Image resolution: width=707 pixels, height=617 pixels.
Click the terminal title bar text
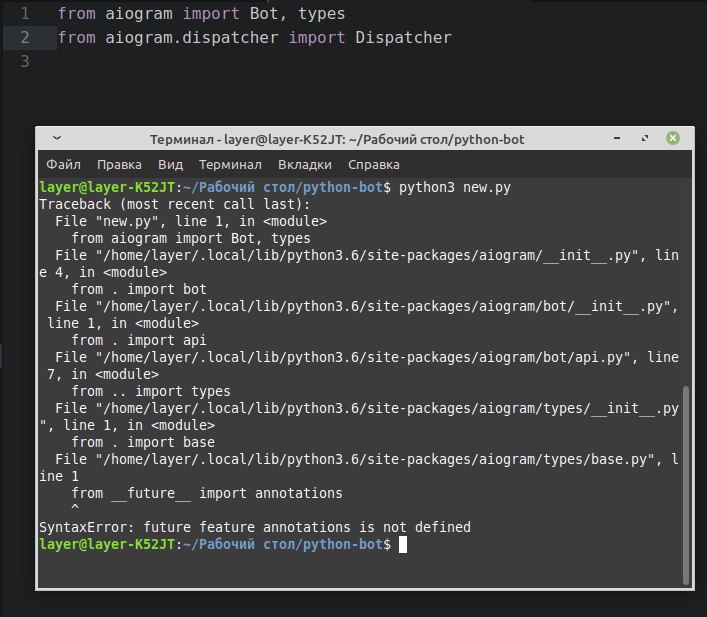[x=337, y=139]
